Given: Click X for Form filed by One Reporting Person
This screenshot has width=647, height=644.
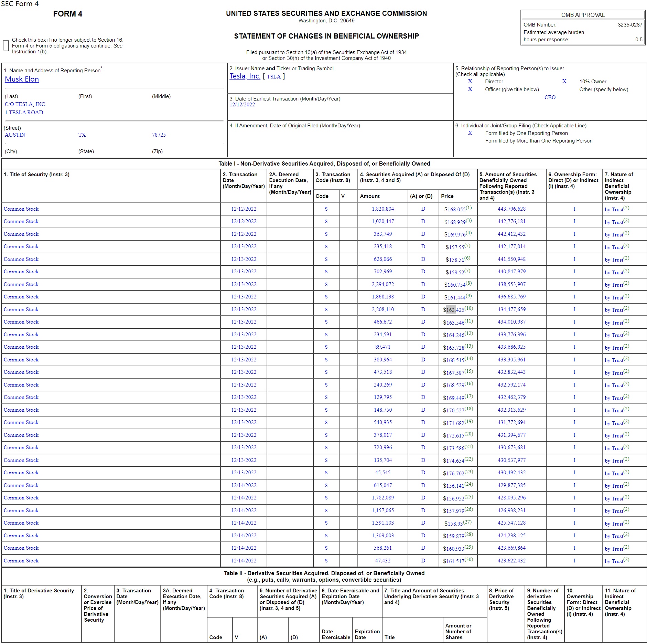Looking at the screenshot, I should click(470, 133).
